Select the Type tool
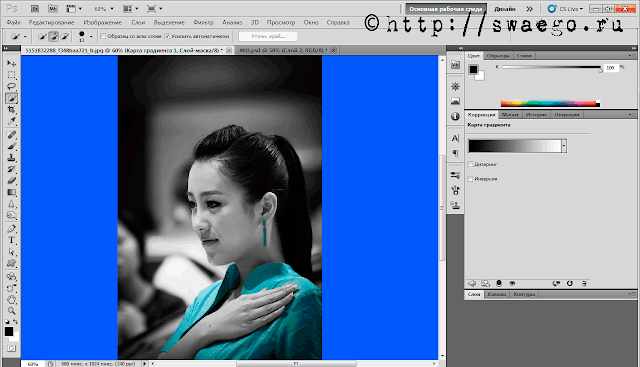The image size is (640, 367). [11, 240]
